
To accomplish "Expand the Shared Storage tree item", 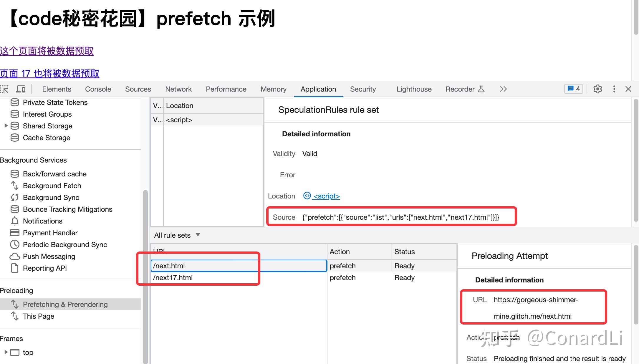I will [6, 126].
